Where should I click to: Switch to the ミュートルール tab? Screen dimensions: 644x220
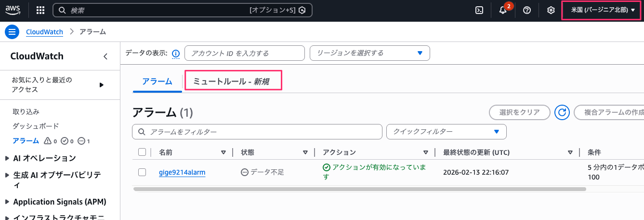tap(230, 82)
